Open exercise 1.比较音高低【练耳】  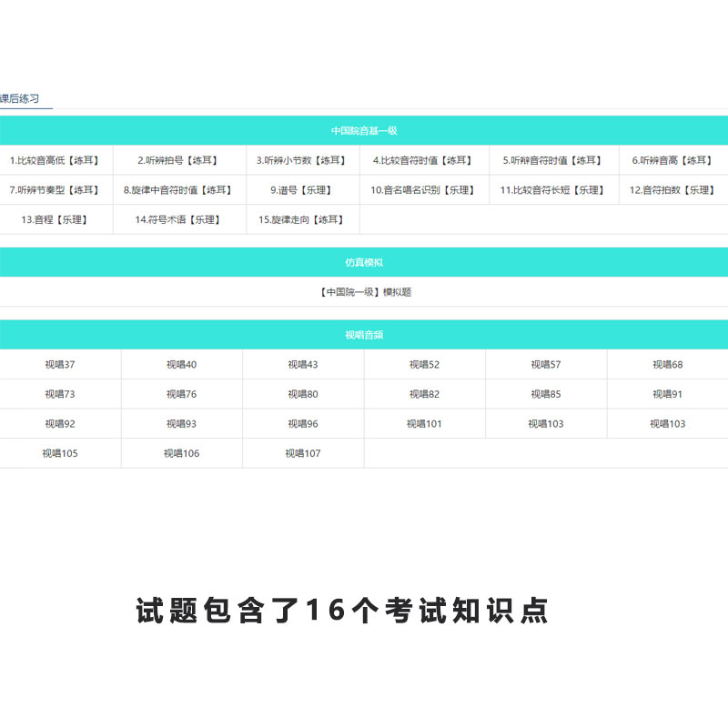(x=55, y=160)
